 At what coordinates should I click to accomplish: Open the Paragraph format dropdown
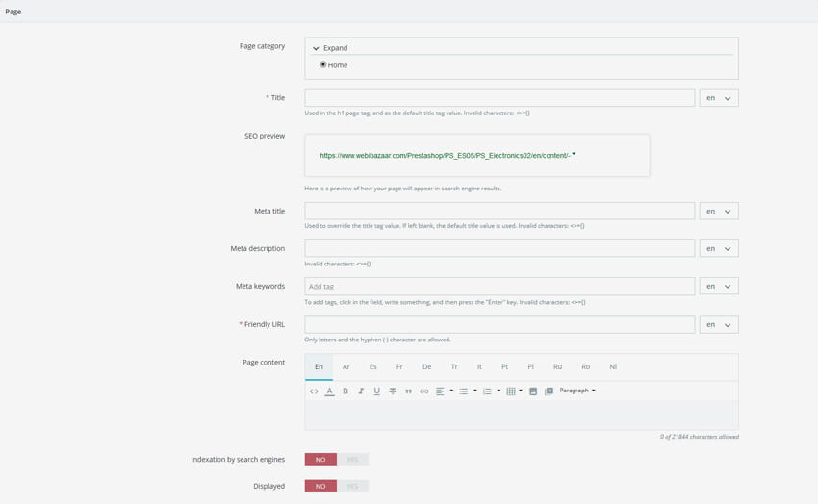click(577, 391)
